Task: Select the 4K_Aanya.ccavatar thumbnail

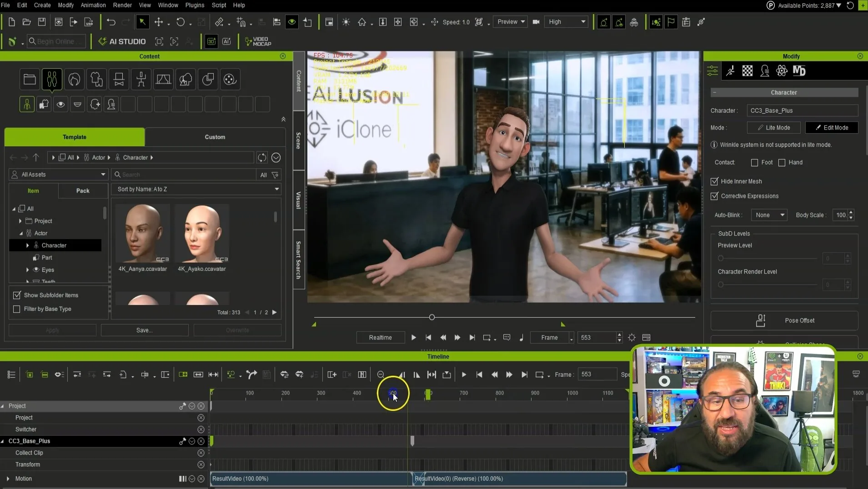Action: pyautogui.click(x=143, y=234)
